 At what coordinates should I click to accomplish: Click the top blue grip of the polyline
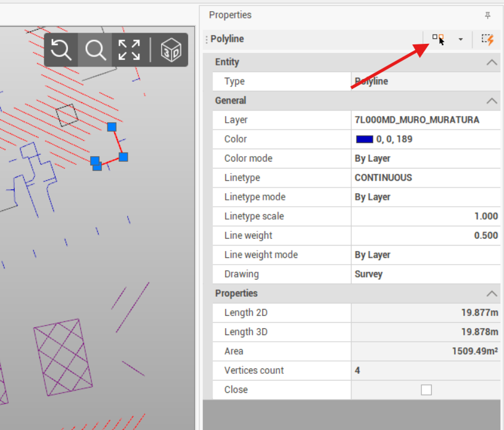[x=112, y=127]
